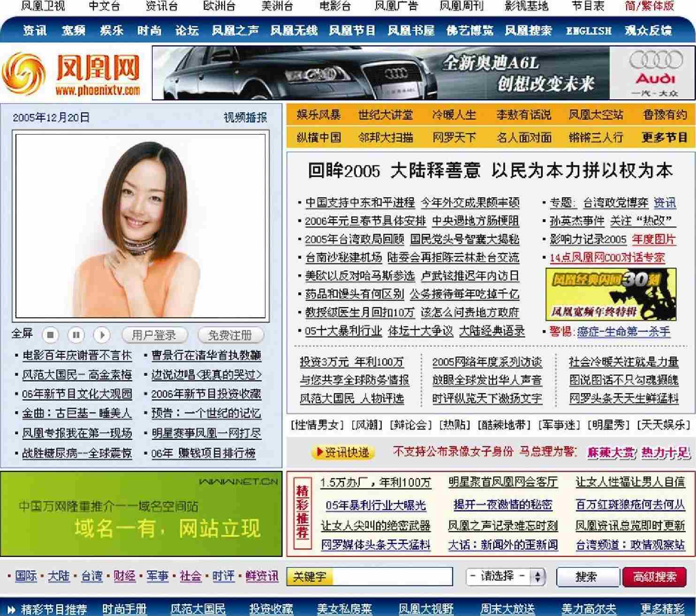Open 凤凰搜索 in the nav bar
Viewport: 696px width, 616px height.
528,30
